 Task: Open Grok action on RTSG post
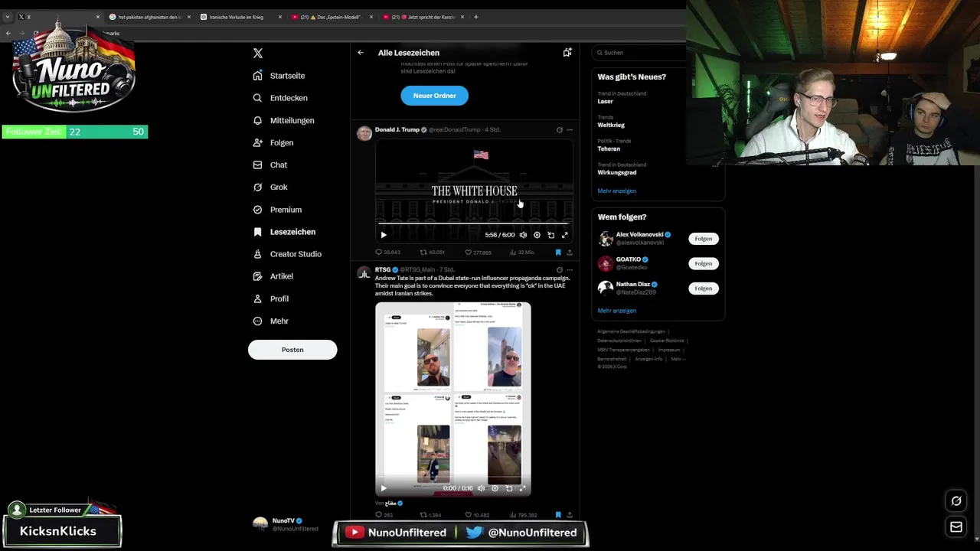tap(559, 270)
